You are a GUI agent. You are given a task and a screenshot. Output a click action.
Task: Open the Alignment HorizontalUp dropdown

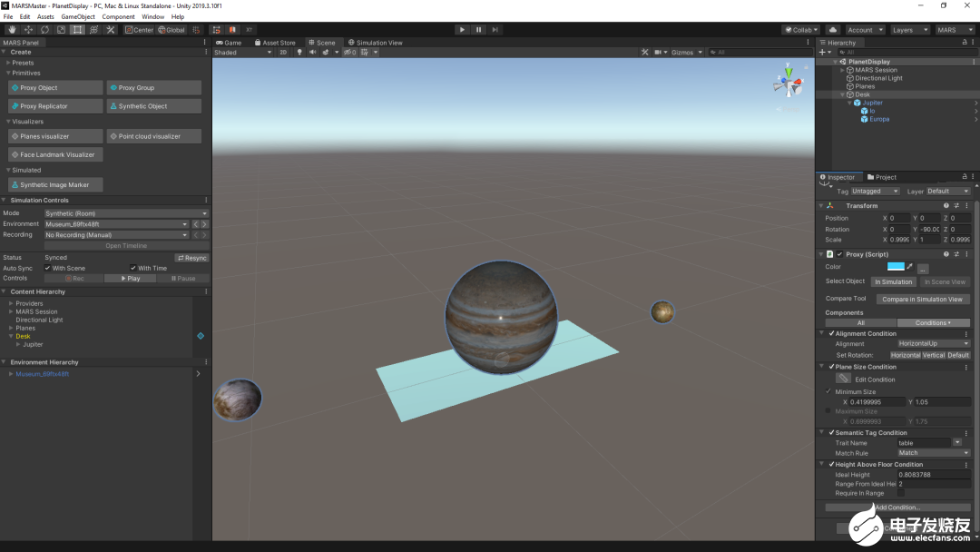(933, 344)
